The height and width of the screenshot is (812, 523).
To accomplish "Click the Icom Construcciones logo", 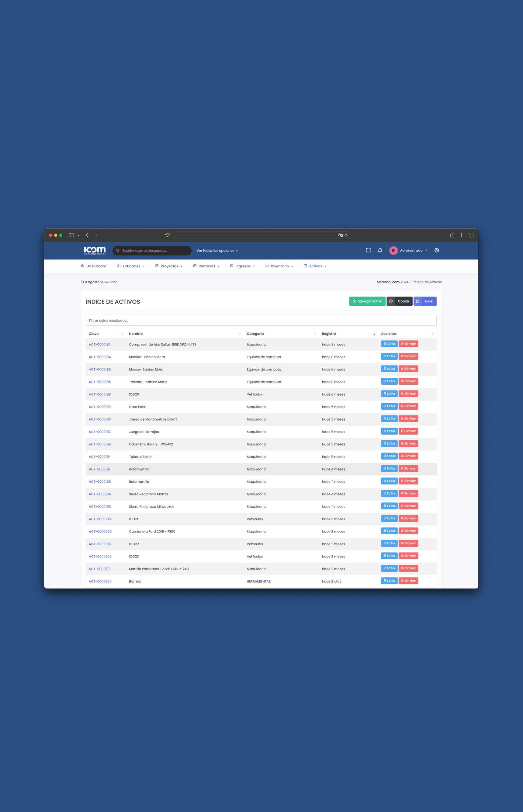I will click(95, 250).
